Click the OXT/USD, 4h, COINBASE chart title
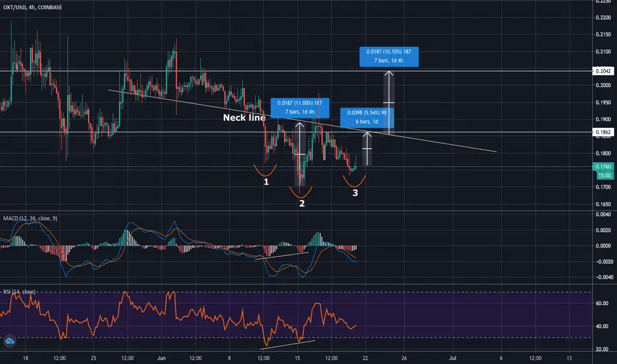This screenshot has height=364, width=617. click(32, 7)
